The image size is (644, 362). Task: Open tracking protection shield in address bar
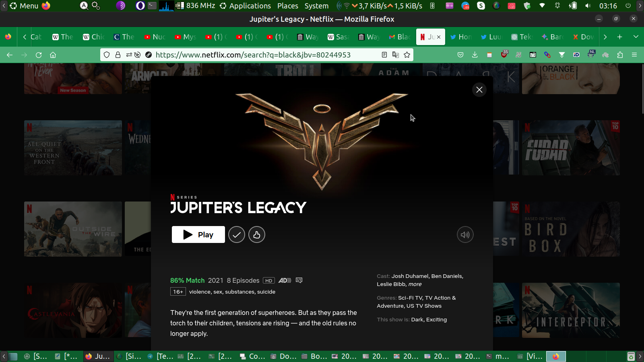pos(107,55)
